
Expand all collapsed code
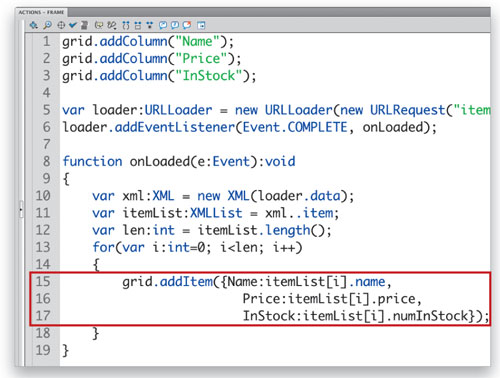click(x=149, y=25)
